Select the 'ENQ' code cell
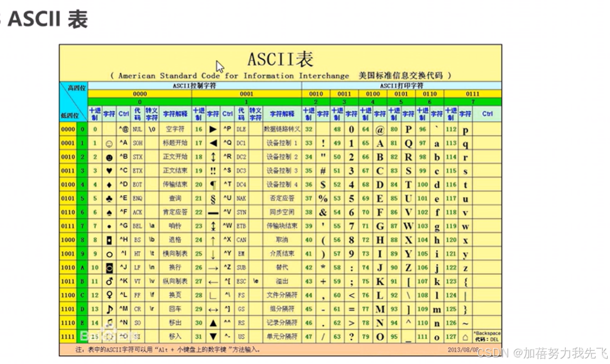The height and width of the screenshot is (364, 610). click(137, 199)
